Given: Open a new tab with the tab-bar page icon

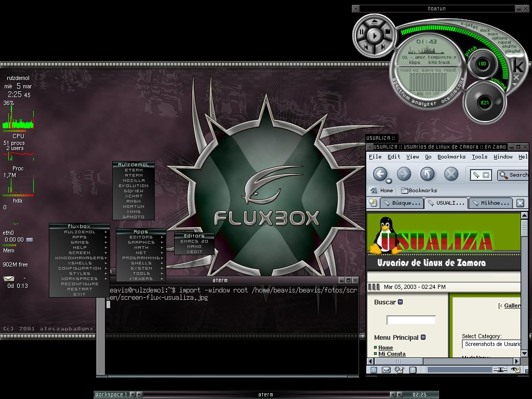Looking at the screenshot, I should [373, 203].
